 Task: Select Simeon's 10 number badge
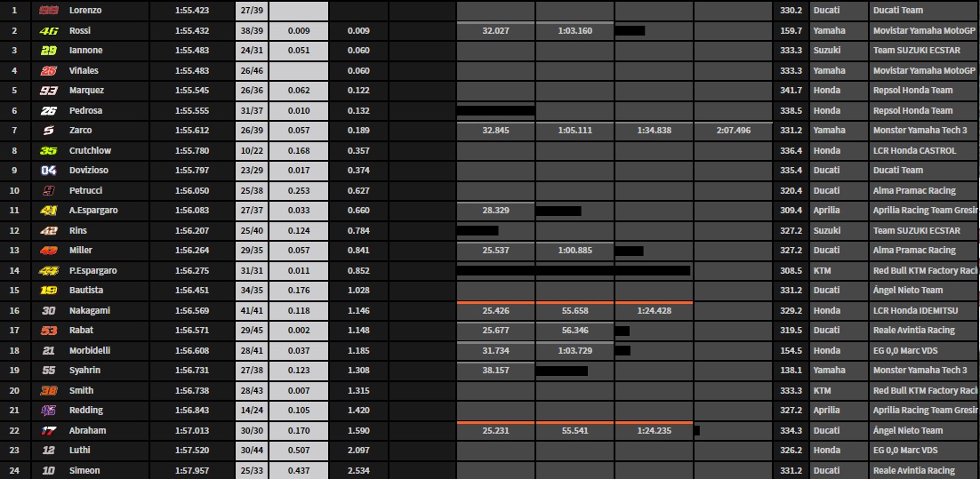pyautogui.click(x=49, y=470)
